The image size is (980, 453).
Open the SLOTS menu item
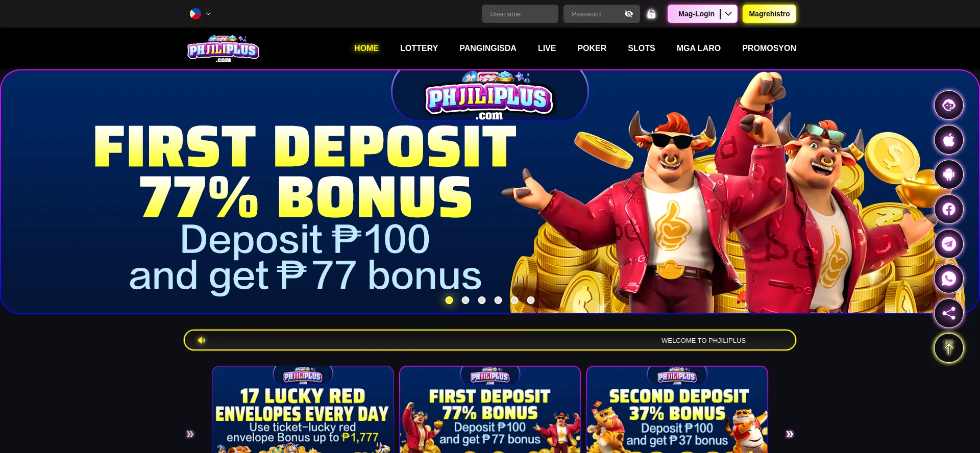(x=641, y=48)
